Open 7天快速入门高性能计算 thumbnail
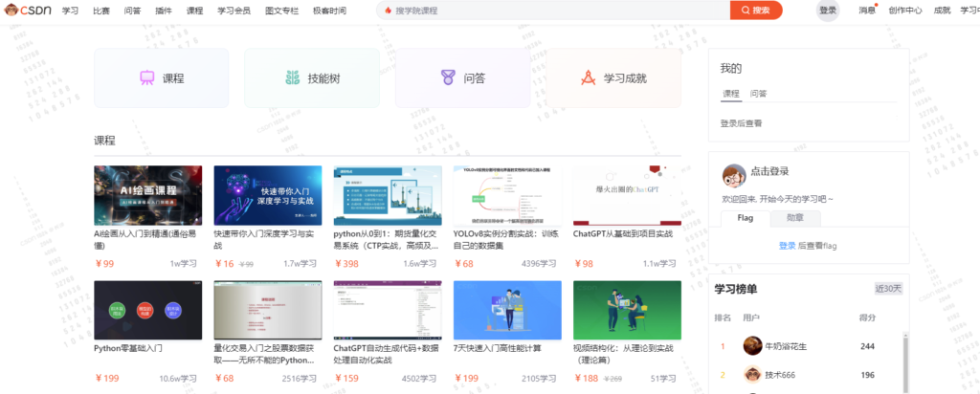The height and width of the screenshot is (394, 980). 507,311
